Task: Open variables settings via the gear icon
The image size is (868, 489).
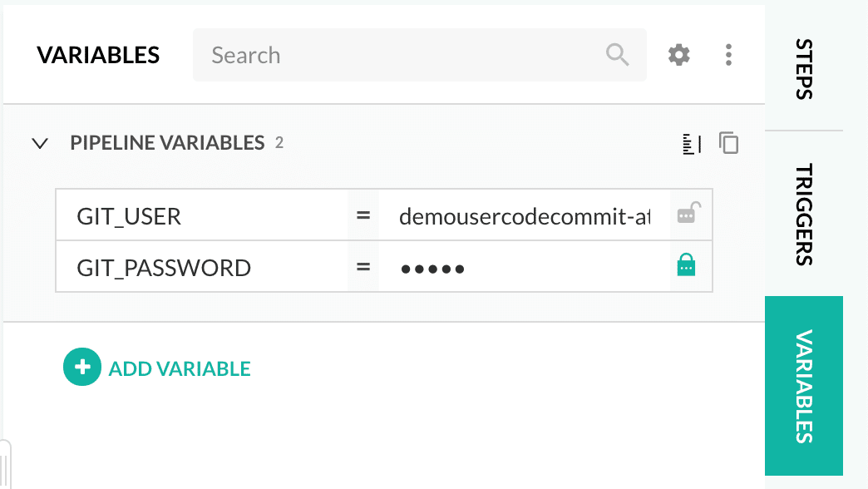Action: pos(679,55)
